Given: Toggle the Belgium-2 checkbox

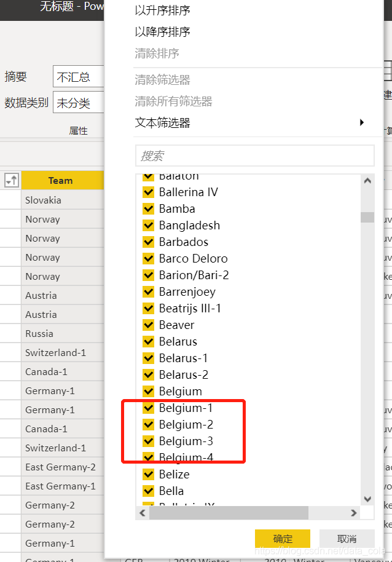Looking at the screenshot, I should tap(148, 425).
